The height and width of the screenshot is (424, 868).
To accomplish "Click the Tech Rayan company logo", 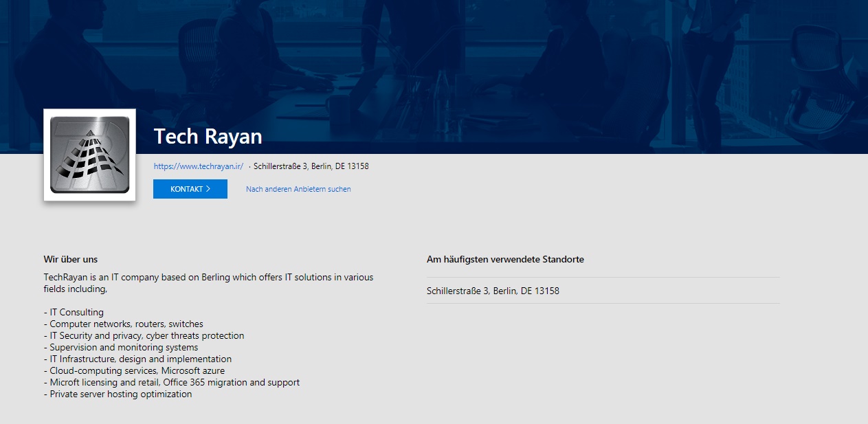I will pos(89,155).
